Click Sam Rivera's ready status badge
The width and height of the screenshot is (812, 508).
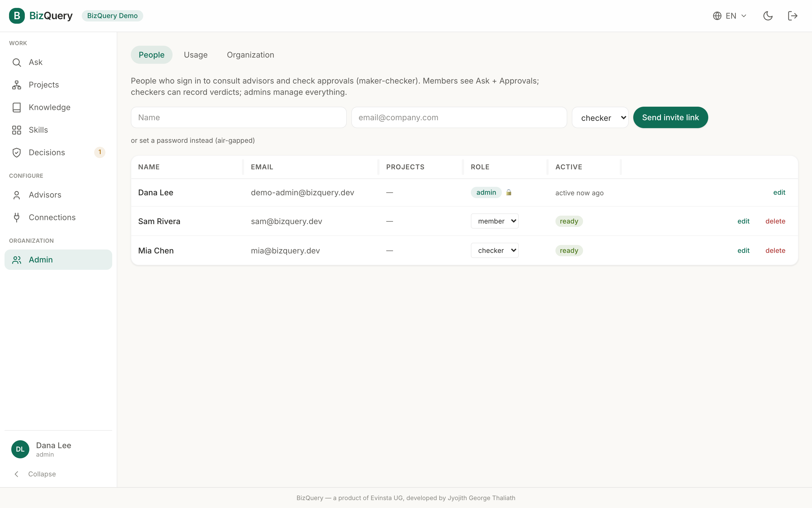coord(569,221)
